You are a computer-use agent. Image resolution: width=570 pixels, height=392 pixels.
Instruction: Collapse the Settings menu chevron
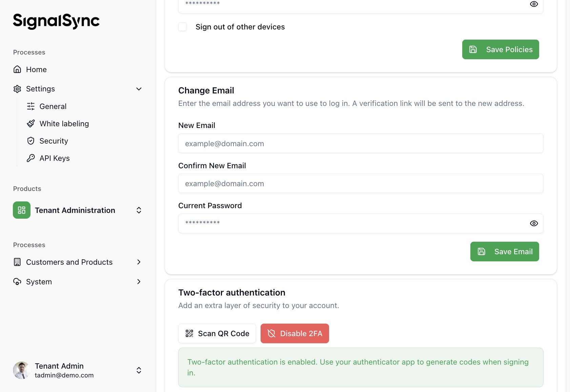pyautogui.click(x=139, y=89)
